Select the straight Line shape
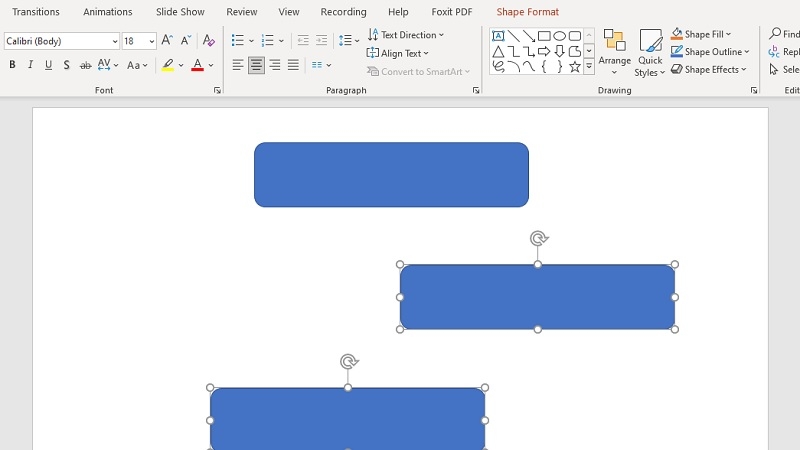Screen dimensions: 800x450 [514, 36]
